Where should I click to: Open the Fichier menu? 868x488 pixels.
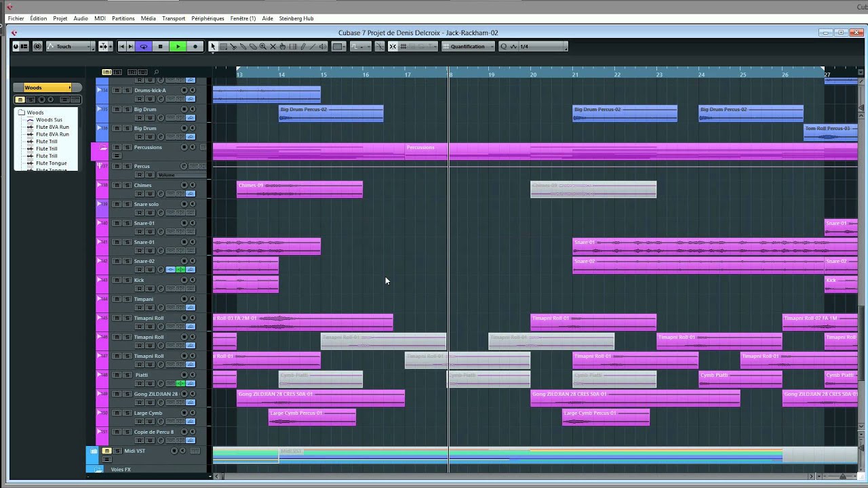[16, 18]
